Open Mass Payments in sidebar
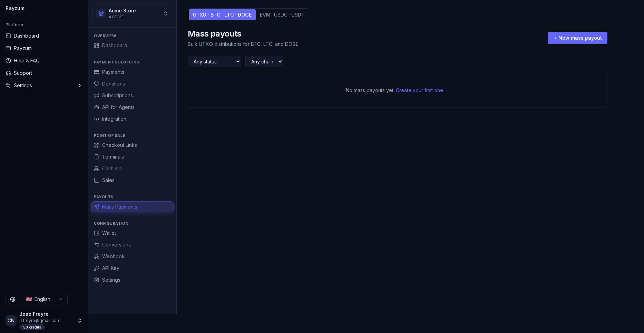The width and height of the screenshot is (644, 333). (132, 207)
